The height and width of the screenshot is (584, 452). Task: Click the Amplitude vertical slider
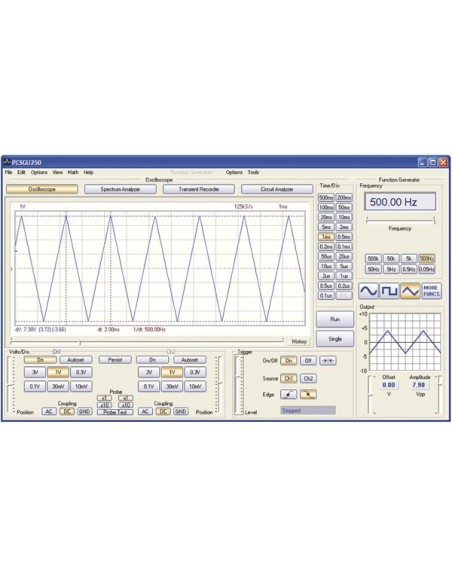click(x=439, y=395)
